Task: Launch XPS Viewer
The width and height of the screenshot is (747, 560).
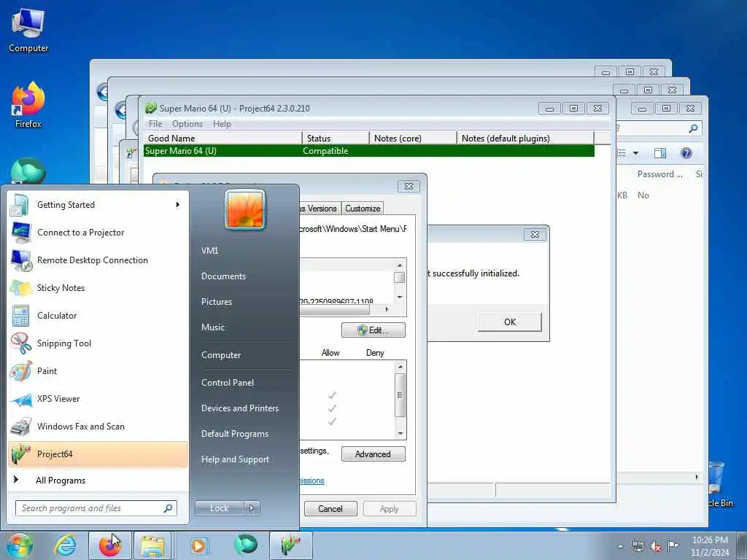Action: click(x=98, y=399)
